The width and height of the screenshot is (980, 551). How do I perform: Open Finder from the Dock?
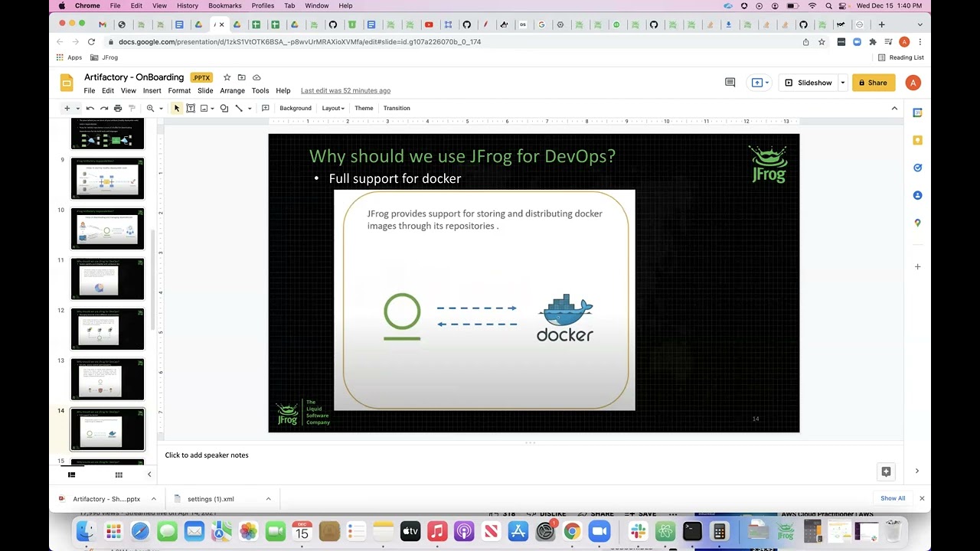(86, 530)
